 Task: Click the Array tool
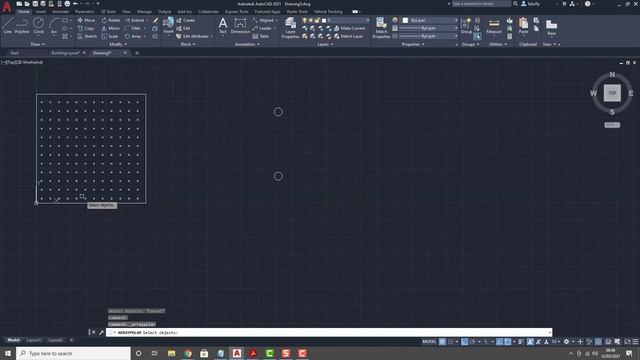click(133, 36)
